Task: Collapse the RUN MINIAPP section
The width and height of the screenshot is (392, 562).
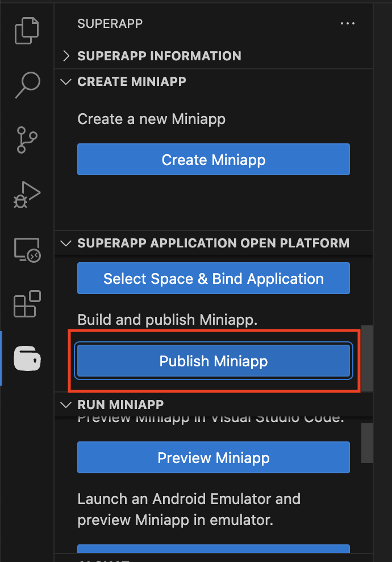Action: pyautogui.click(x=214, y=404)
